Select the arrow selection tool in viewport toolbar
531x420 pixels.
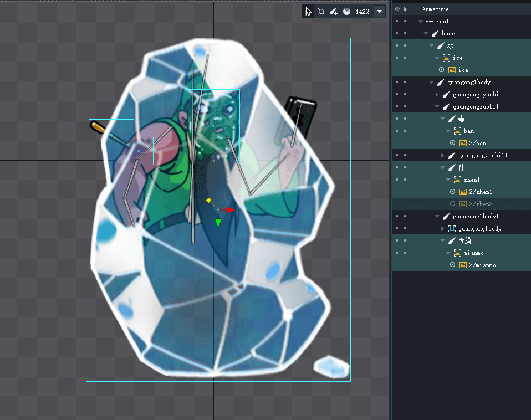click(309, 12)
